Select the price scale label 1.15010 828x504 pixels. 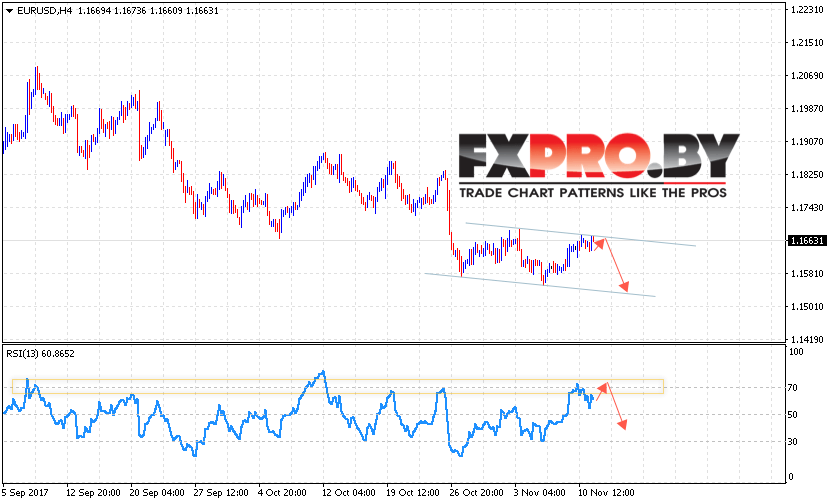point(807,306)
